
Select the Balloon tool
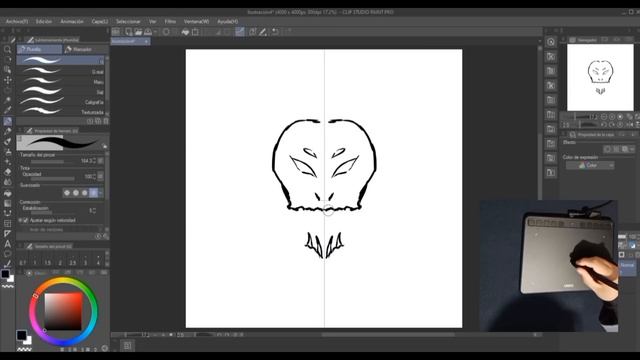coord(7,254)
